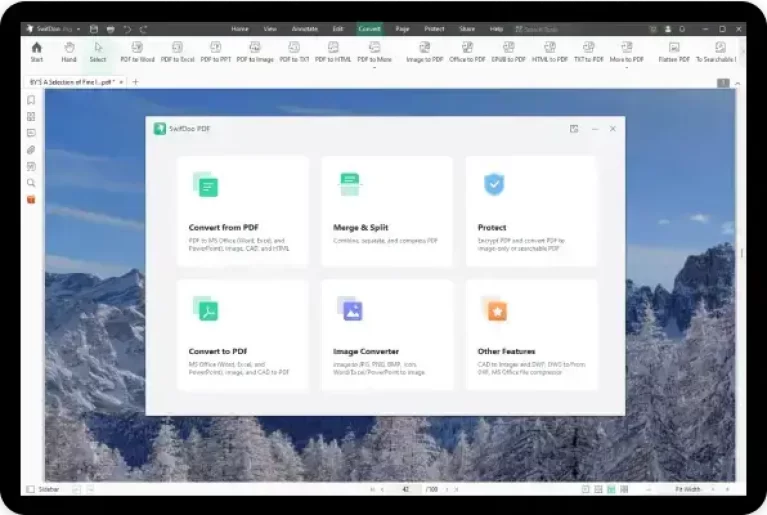Open the Other Features card

tap(531, 335)
